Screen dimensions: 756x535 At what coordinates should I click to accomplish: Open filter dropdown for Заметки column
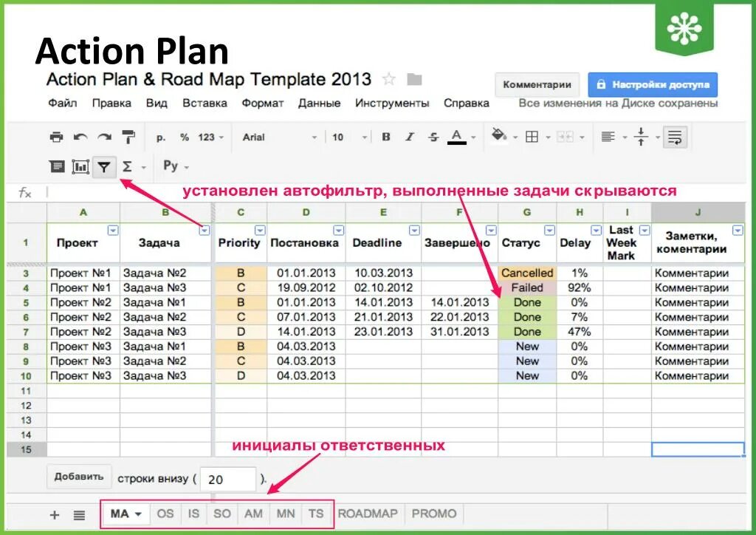point(738,231)
